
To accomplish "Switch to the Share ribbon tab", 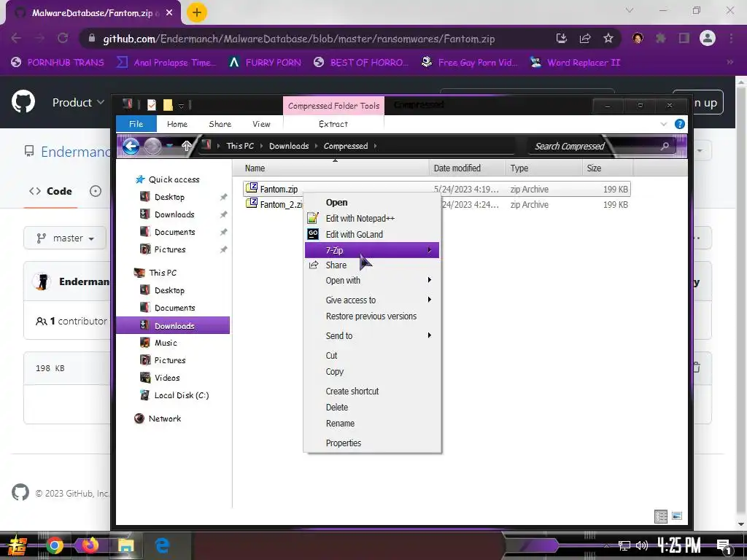I will click(x=220, y=124).
